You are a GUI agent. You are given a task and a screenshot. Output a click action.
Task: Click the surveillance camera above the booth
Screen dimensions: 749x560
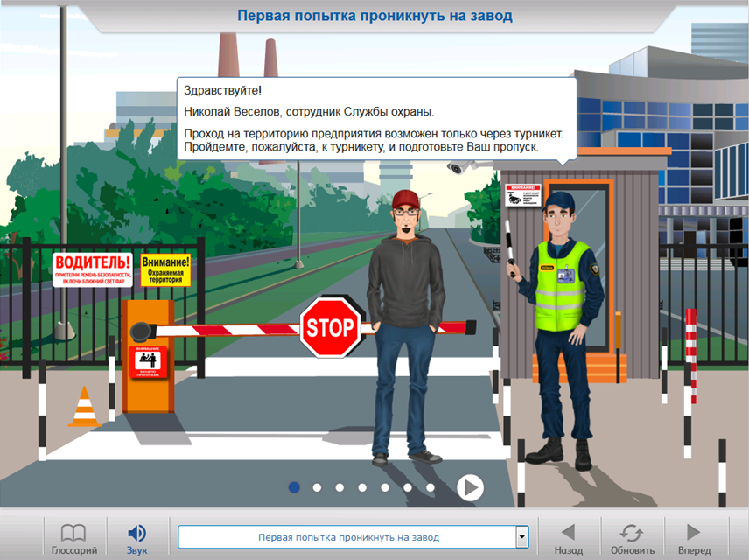point(464,167)
